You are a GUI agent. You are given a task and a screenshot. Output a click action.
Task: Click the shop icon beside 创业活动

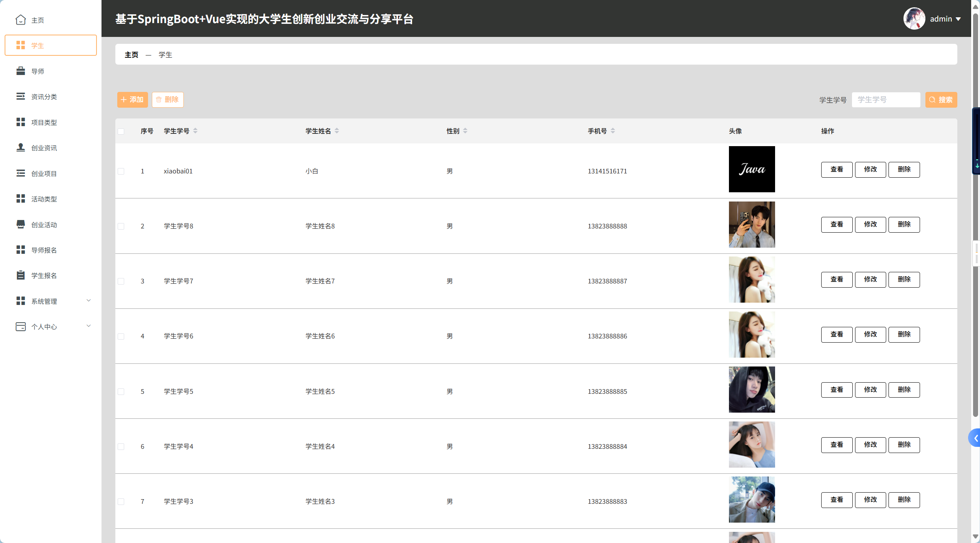[21, 225]
